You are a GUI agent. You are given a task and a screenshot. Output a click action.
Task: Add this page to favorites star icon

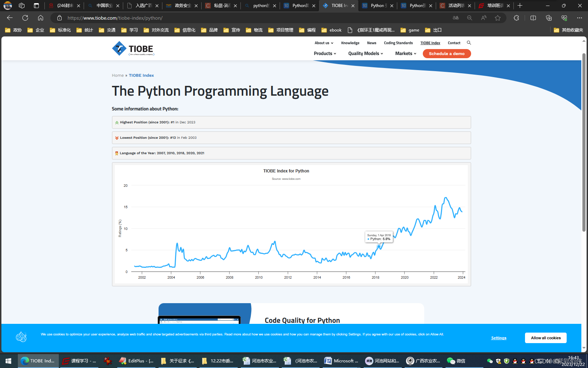[498, 18]
